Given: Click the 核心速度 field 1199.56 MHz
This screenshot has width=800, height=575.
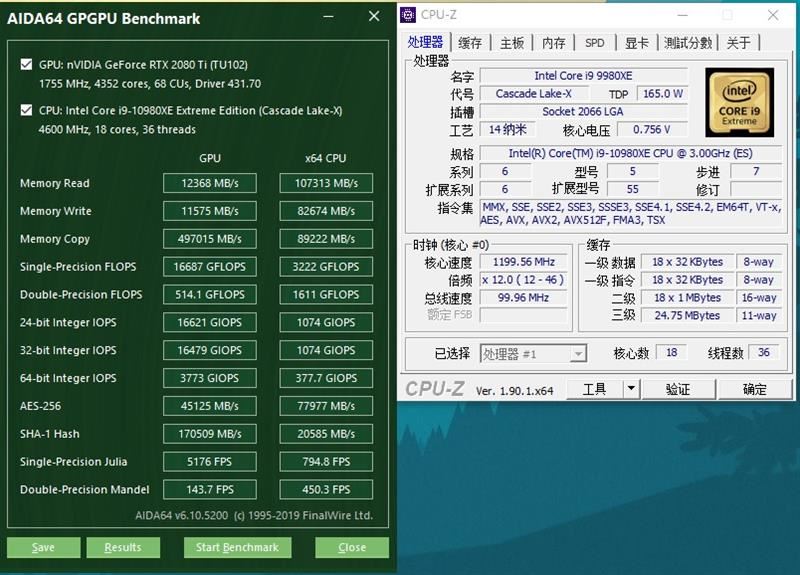Looking at the screenshot, I should point(523,262).
